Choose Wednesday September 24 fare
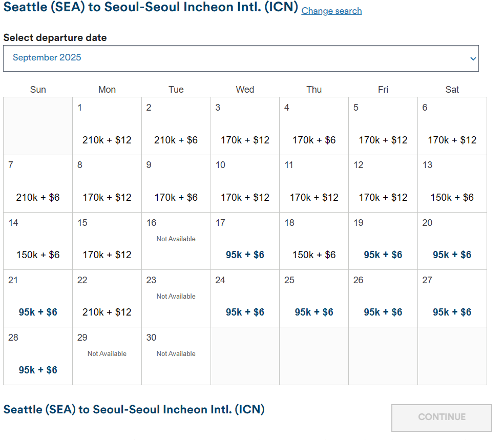 tap(245, 312)
